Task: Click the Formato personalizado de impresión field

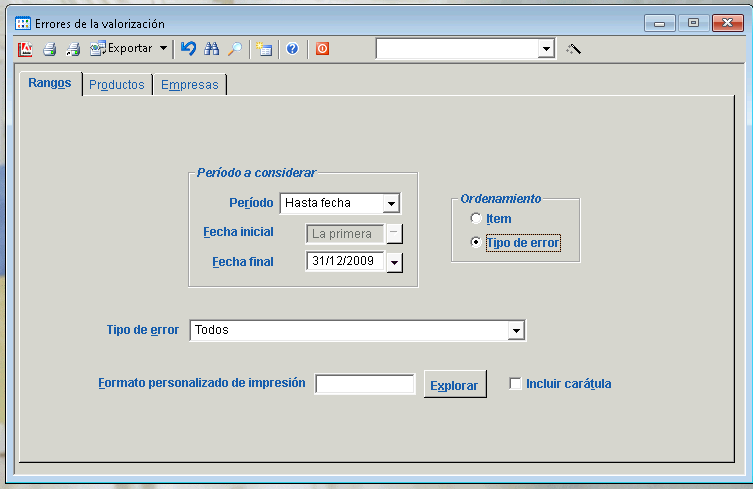Action: coord(364,384)
